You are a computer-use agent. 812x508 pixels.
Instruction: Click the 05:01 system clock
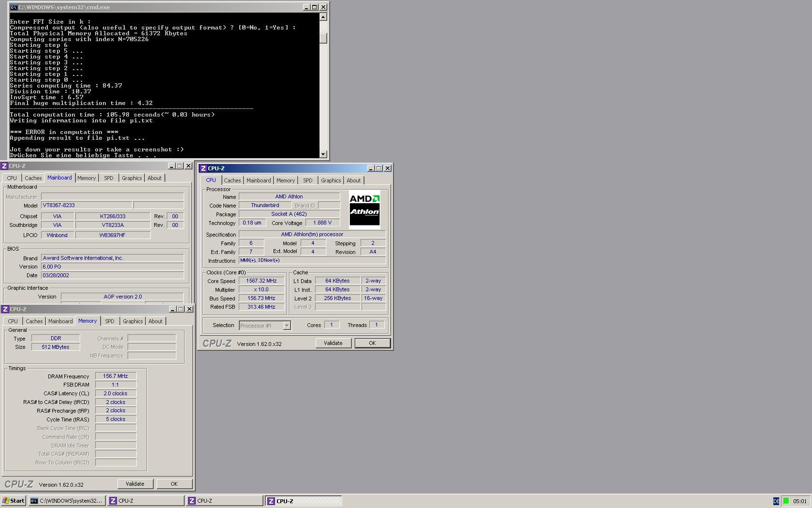point(800,501)
